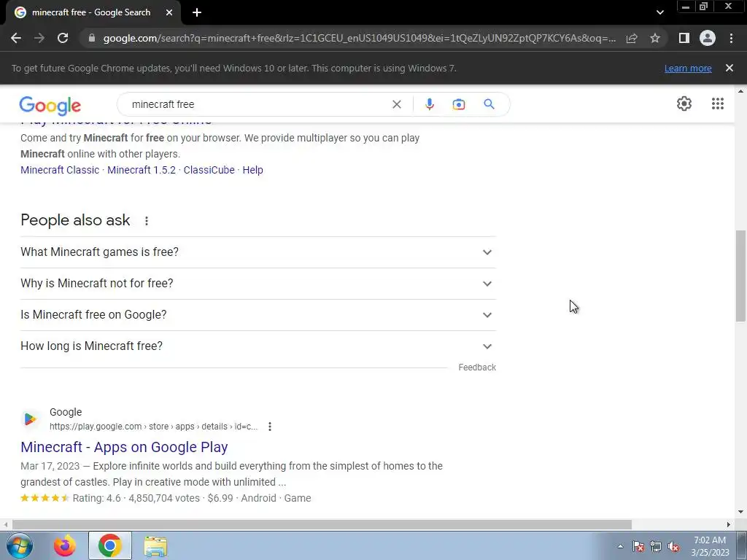Open the play.google.com result options dots

pos(270,427)
